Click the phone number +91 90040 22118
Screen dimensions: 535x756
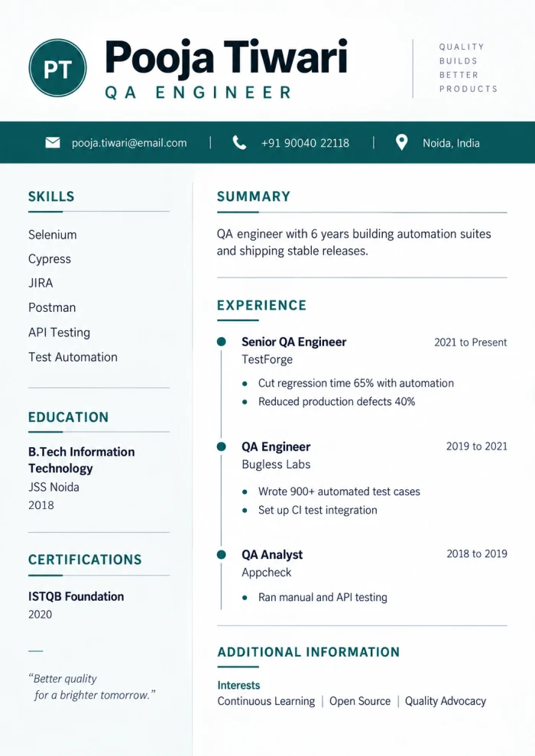[305, 143]
